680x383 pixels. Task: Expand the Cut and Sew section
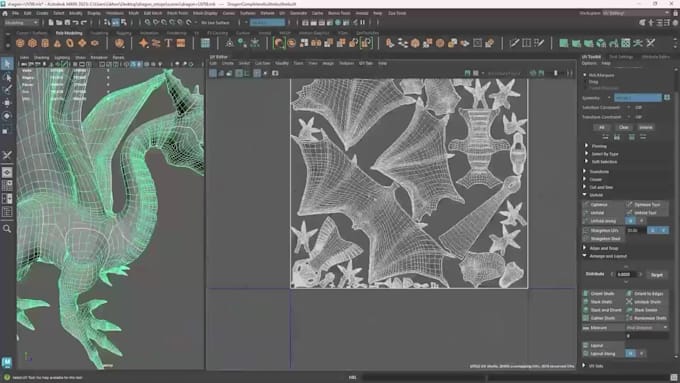tap(585, 187)
